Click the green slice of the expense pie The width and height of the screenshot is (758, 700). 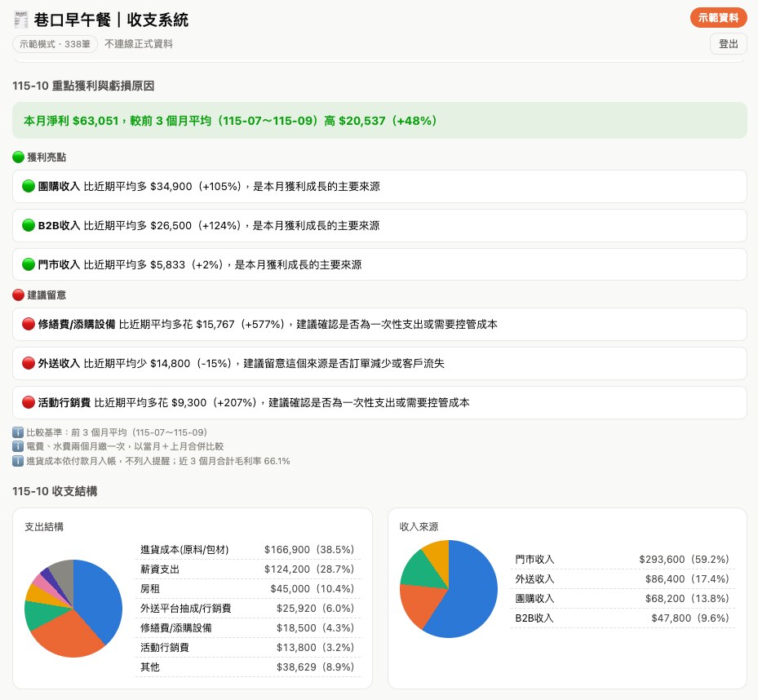pyautogui.click(x=38, y=614)
